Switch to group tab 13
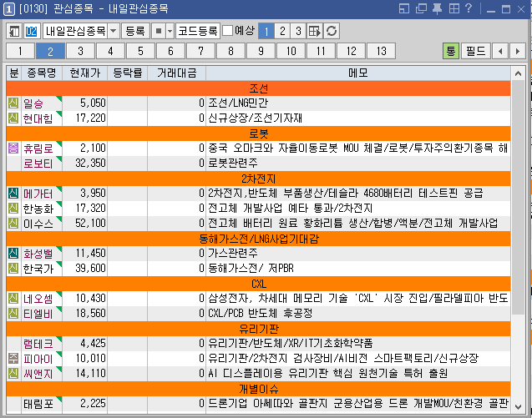 pos(381,51)
